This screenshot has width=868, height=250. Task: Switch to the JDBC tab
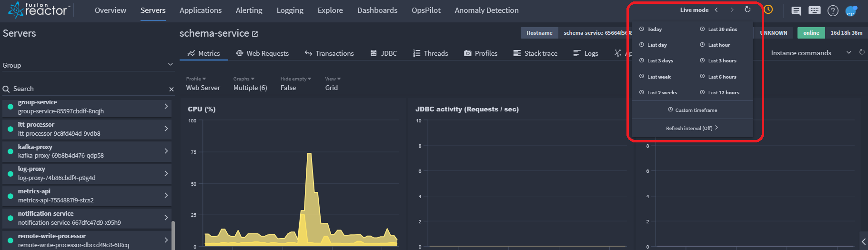pos(384,53)
